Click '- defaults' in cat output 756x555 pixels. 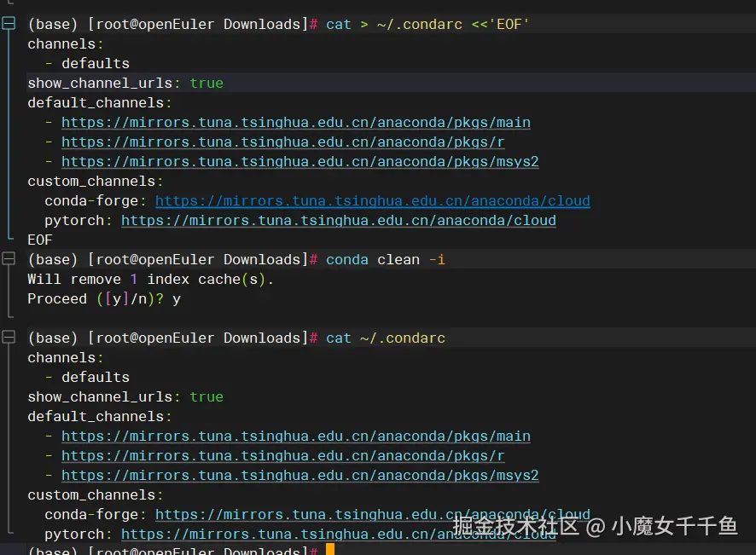87,377
